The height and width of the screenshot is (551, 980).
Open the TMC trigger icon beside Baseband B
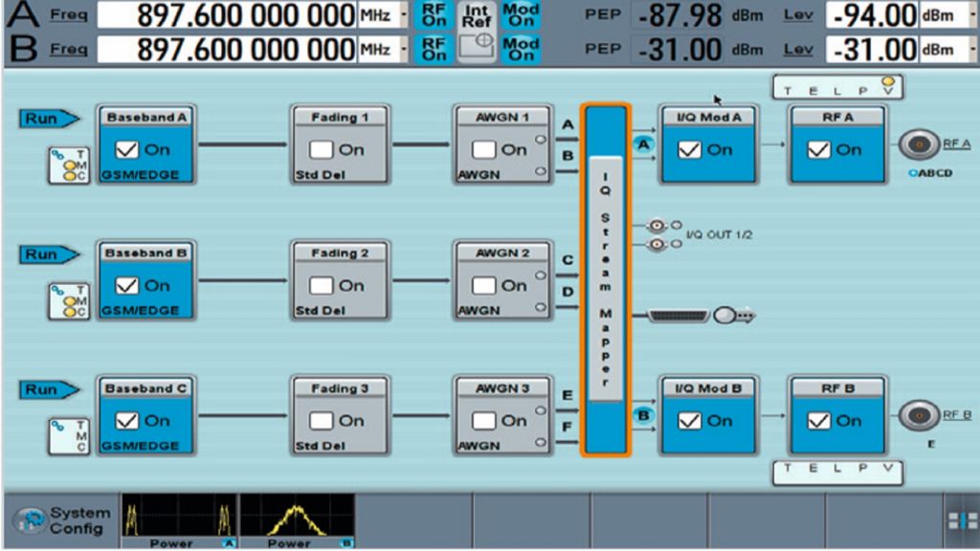[x=69, y=301]
